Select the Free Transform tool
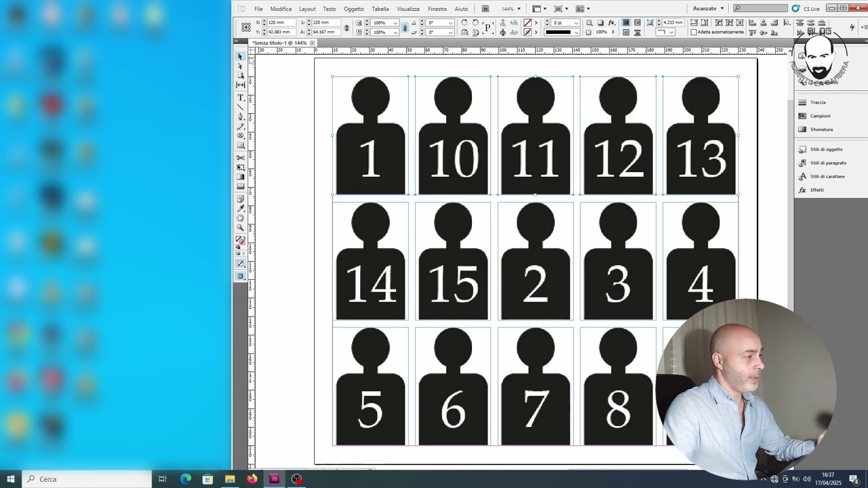This screenshot has width=868, height=488. click(x=240, y=167)
